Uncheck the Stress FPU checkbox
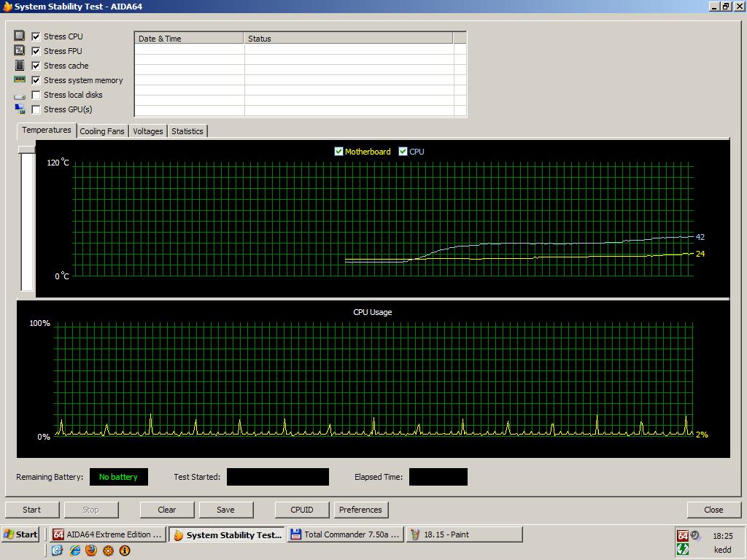 36,51
